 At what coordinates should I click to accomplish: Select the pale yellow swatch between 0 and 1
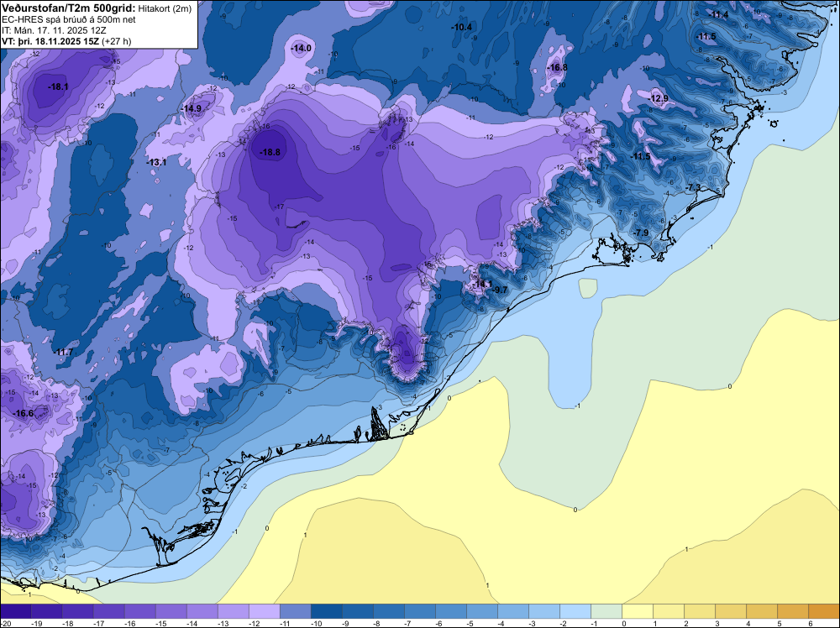pyautogui.click(x=638, y=611)
